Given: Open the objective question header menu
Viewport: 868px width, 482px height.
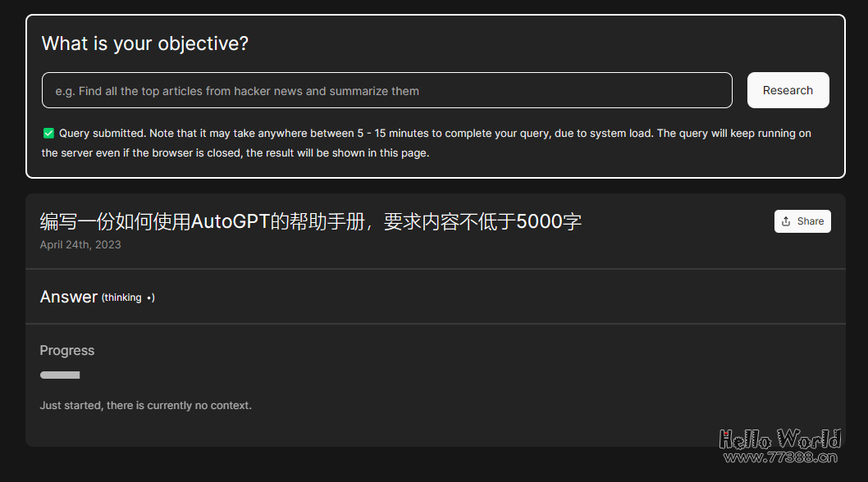Looking at the screenshot, I should pyautogui.click(x=145, y=43).
